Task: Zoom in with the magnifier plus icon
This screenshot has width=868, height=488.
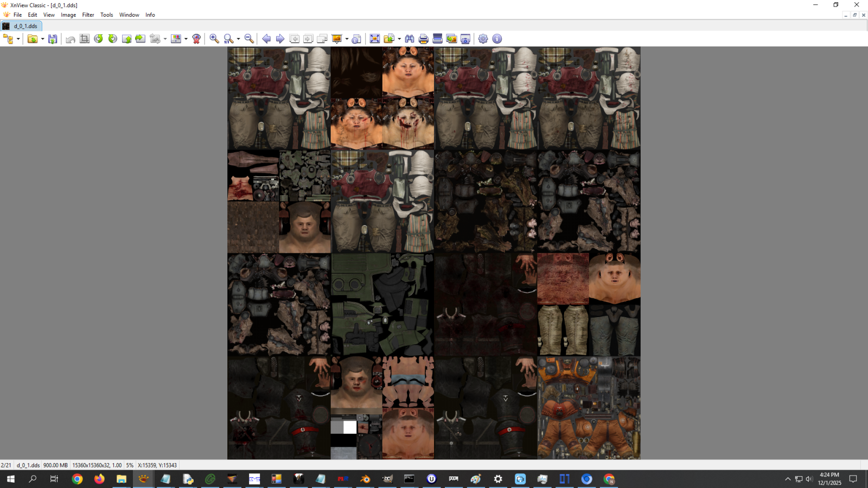Action: [214, 39]
